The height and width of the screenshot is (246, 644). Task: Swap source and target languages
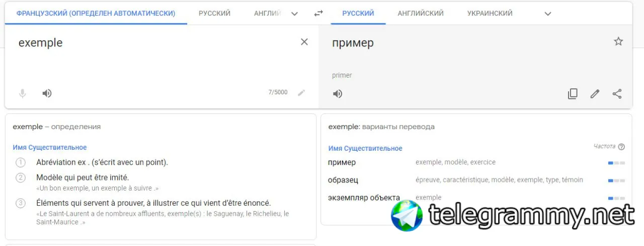tap(318, 14)
